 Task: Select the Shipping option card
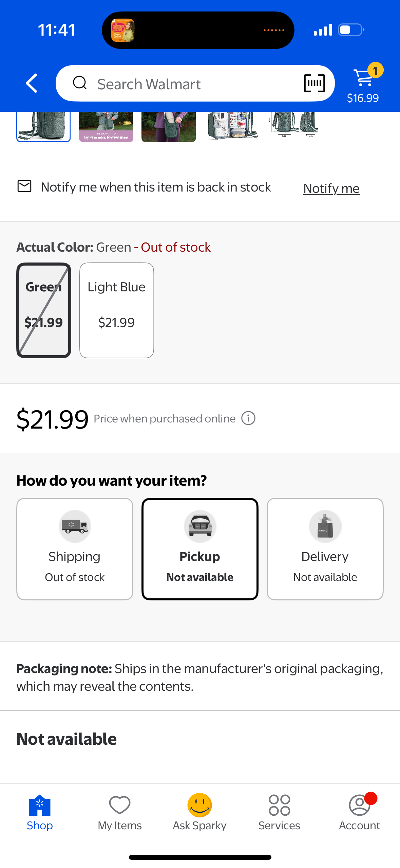(x=75, y=549)
